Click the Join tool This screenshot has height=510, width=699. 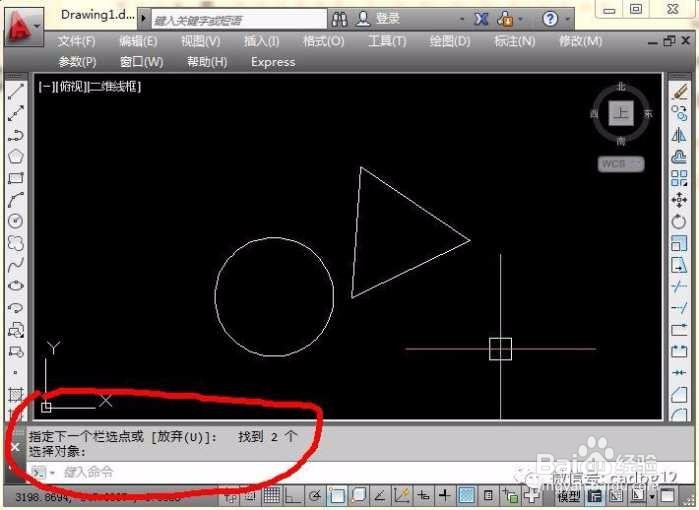tap(679, 372)
